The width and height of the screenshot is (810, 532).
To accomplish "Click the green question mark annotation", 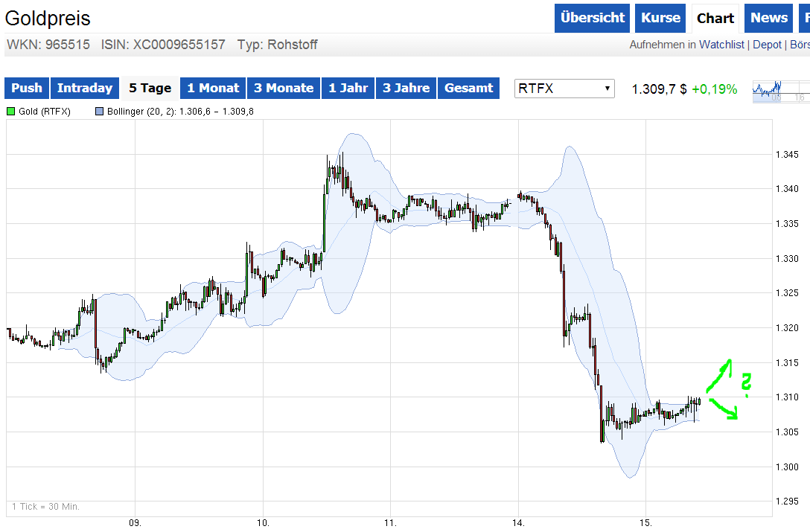I will tap(747, 382).
